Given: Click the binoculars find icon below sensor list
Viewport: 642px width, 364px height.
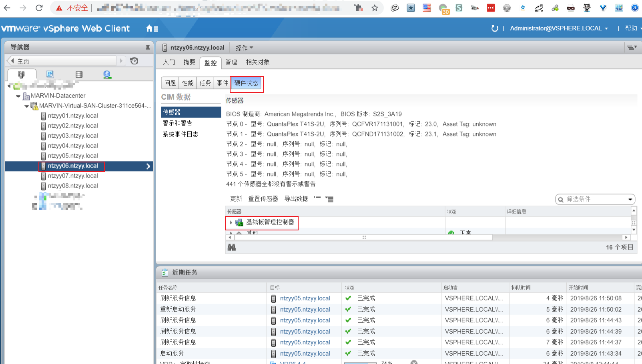Looking at the screenshot, I should click(x=232, y=247).
